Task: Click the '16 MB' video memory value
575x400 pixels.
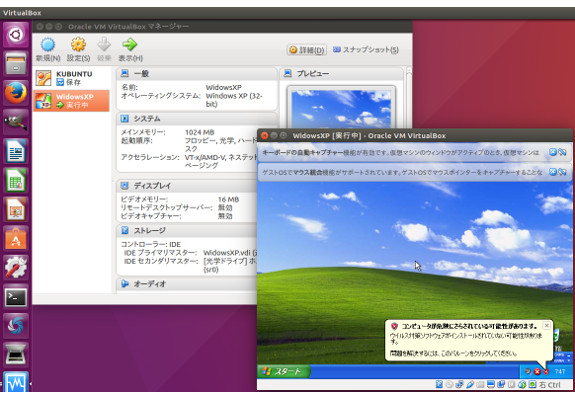Action: coord(228,199)
